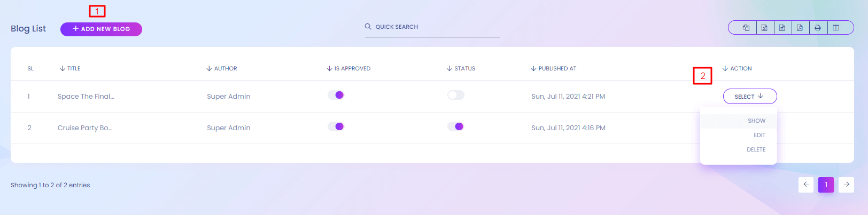Enable Status for Space The Final blog

456,95
